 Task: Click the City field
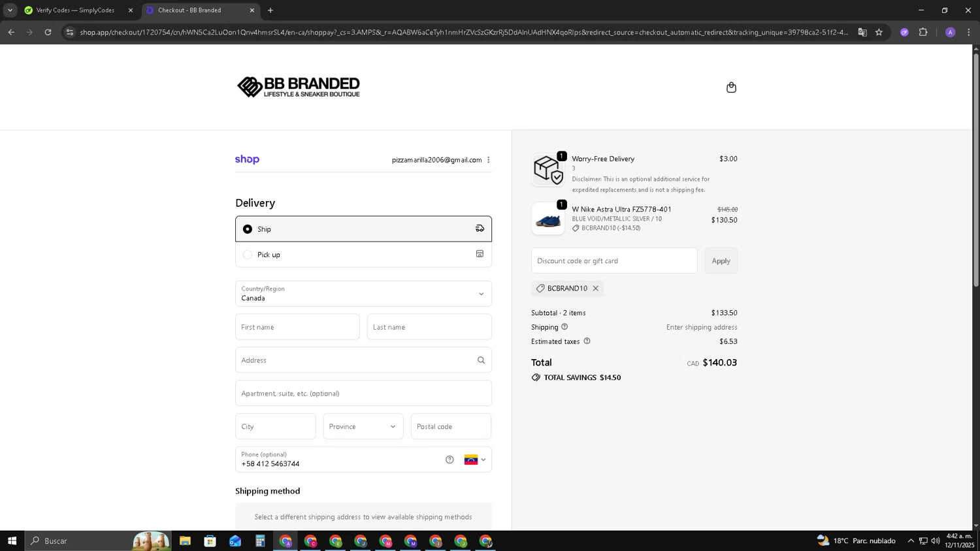coord(275,426)
